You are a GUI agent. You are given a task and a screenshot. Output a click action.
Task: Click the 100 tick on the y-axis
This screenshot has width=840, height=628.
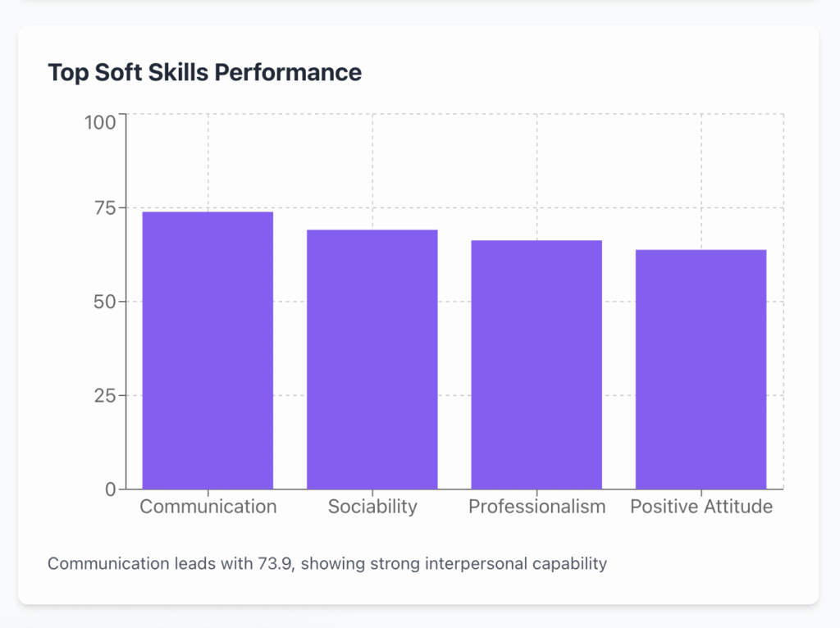pyautogui.click(x=100, y=122)
